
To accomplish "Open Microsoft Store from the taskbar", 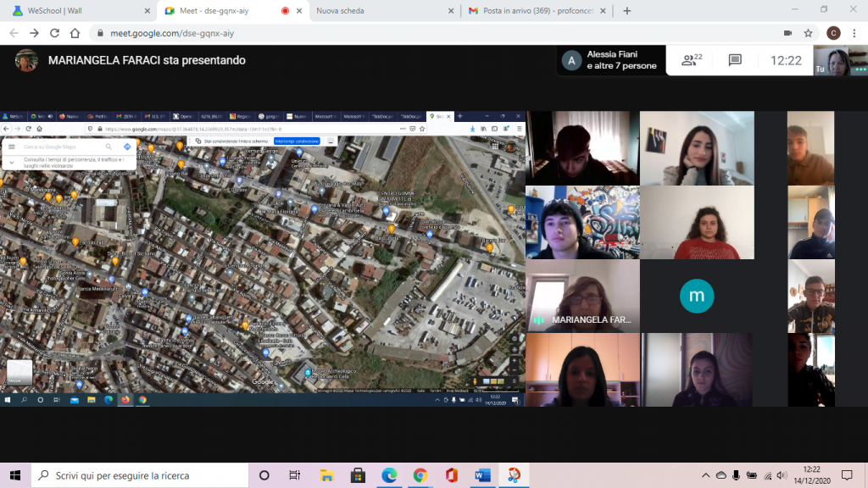I will [358, 475].
